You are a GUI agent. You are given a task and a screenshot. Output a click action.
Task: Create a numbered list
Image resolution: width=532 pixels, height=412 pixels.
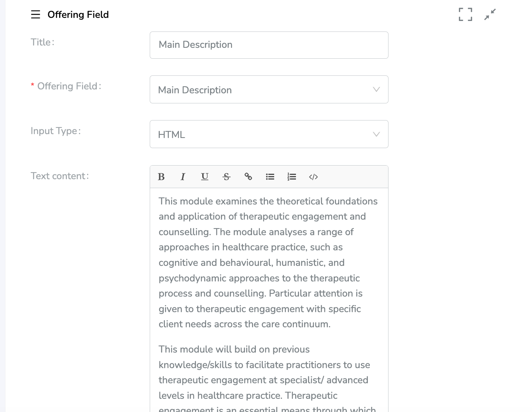click(292, 177)
